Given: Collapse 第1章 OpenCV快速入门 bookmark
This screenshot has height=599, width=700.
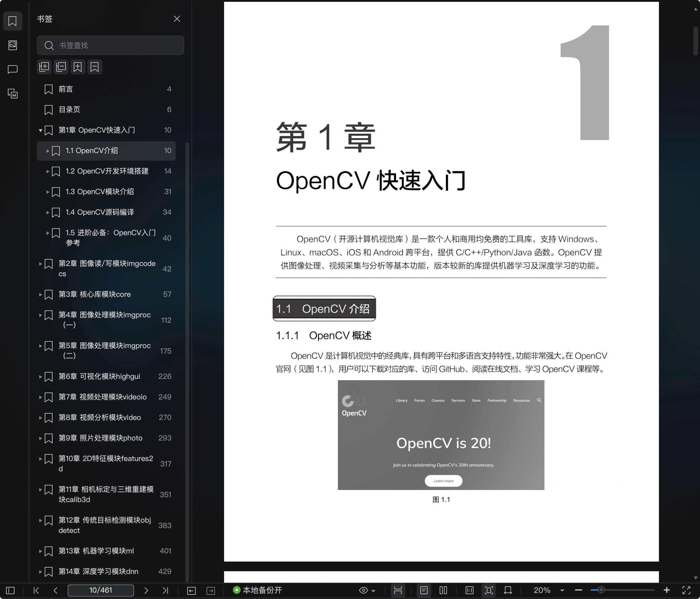Looking at the screenshot, I should [40, 130].
